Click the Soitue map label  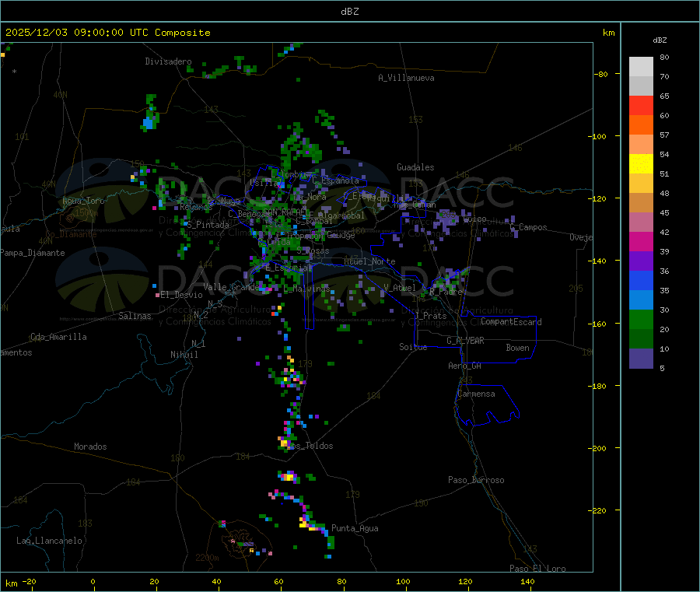(413, 347)
